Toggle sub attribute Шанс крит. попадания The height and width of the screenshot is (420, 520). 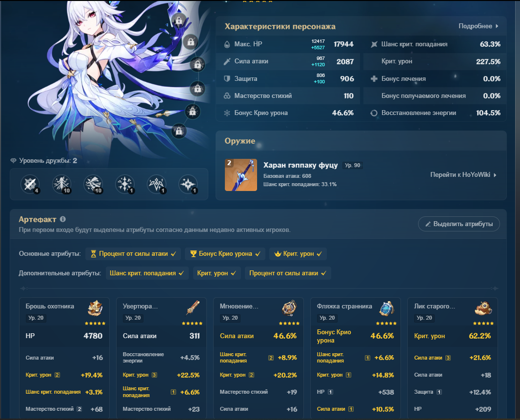point(147,273)
